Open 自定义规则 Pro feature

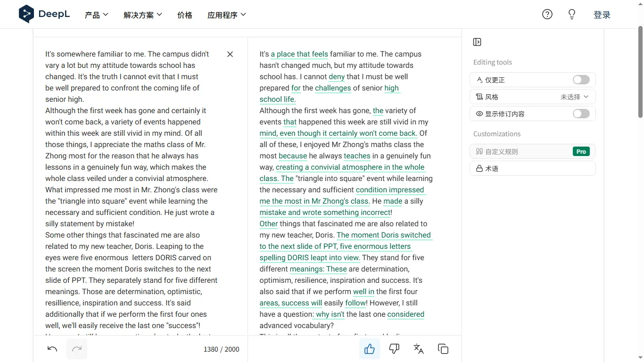pyautogui.click(x=532, y=151)
